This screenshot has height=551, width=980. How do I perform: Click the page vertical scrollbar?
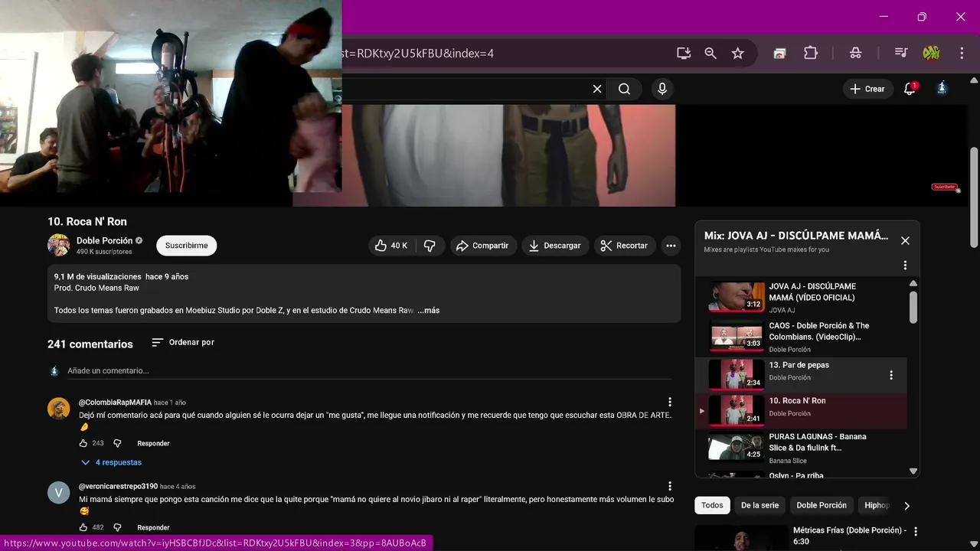tap(974, 197)
